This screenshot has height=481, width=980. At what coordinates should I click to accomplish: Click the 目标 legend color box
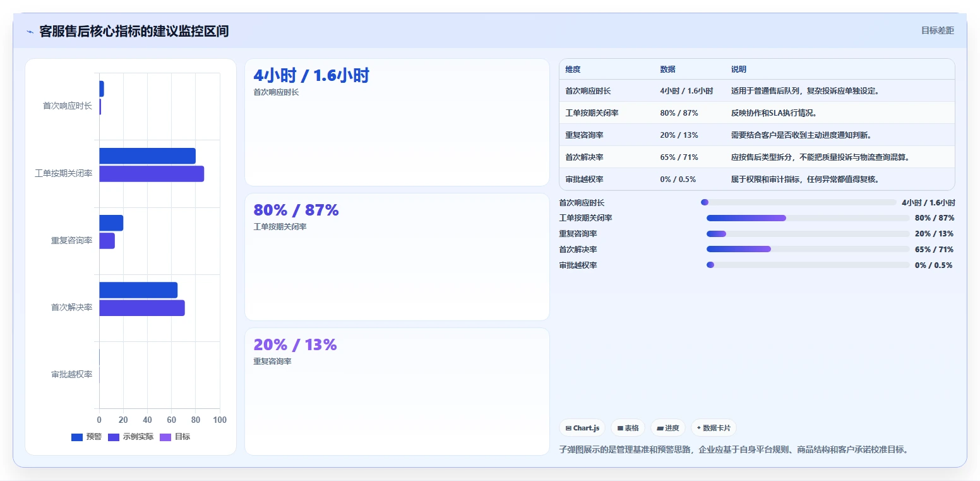point(165,437)
